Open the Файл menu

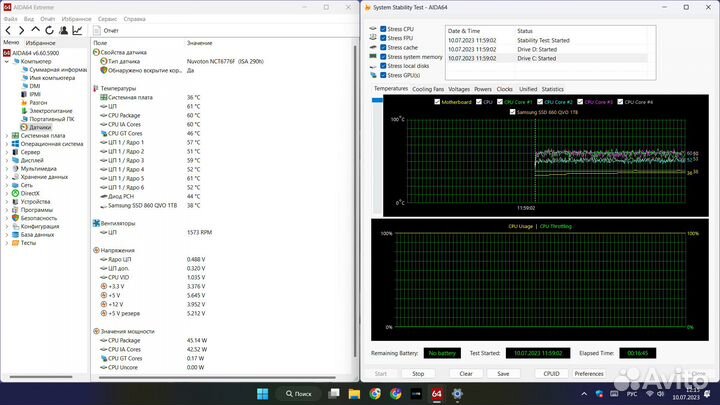10,19
